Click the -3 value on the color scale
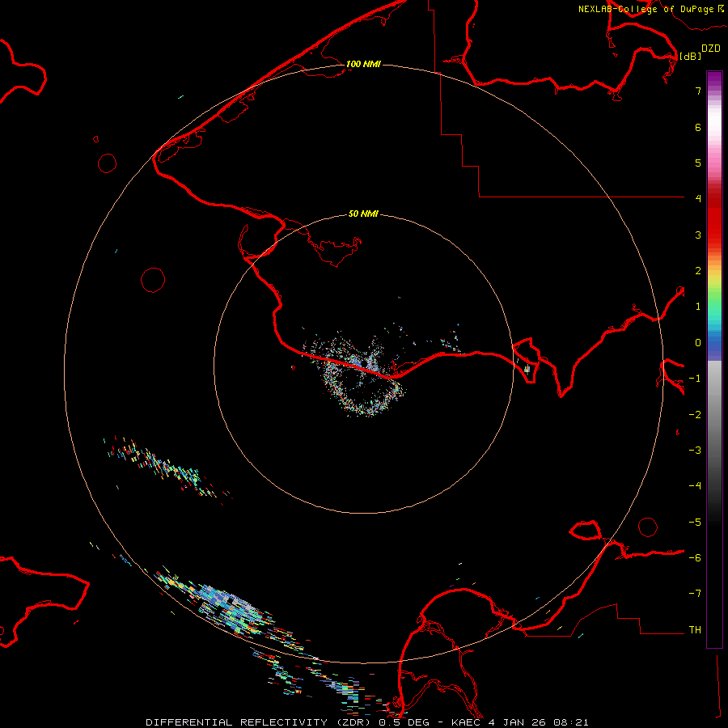The height and width of the screenshot is (728, 728). pos(695,451)
